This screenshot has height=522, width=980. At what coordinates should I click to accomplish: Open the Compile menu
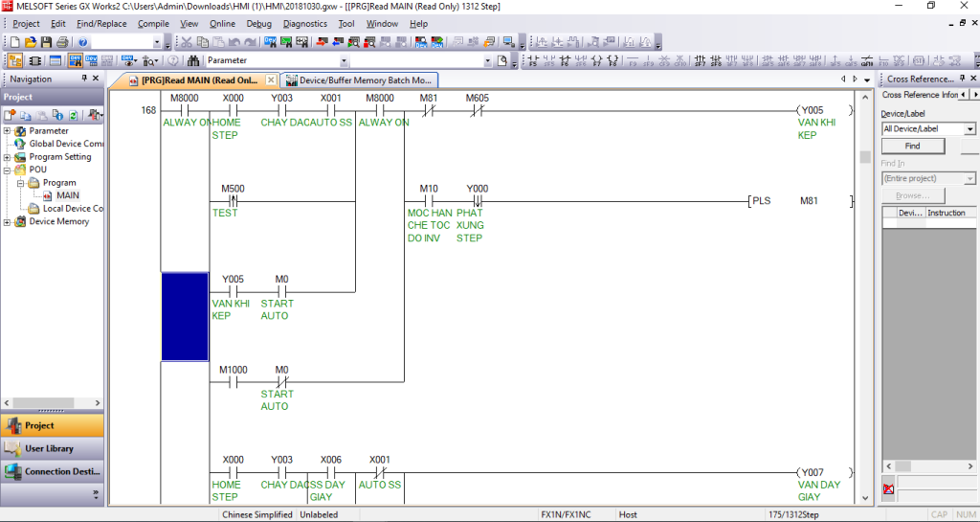(x=153, y=23)
